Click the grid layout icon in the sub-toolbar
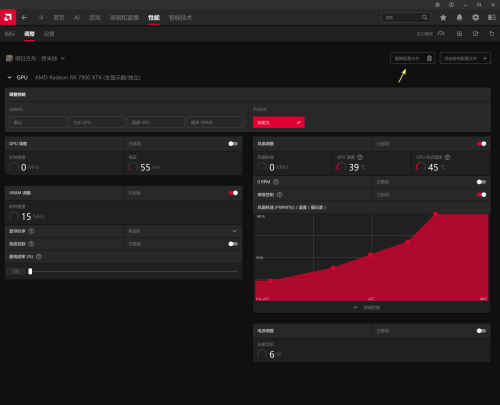Image resolution: width=500 pixels, height=405 pixels. [459, 34]
